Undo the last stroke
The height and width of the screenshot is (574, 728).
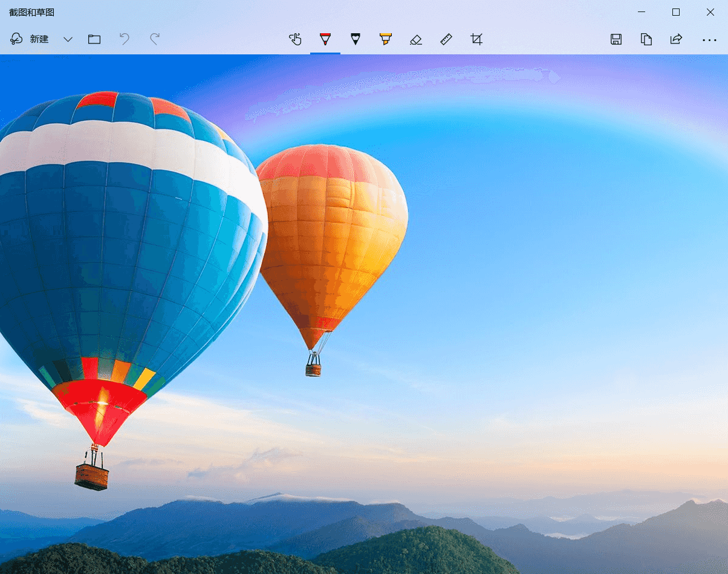point(125,40)
